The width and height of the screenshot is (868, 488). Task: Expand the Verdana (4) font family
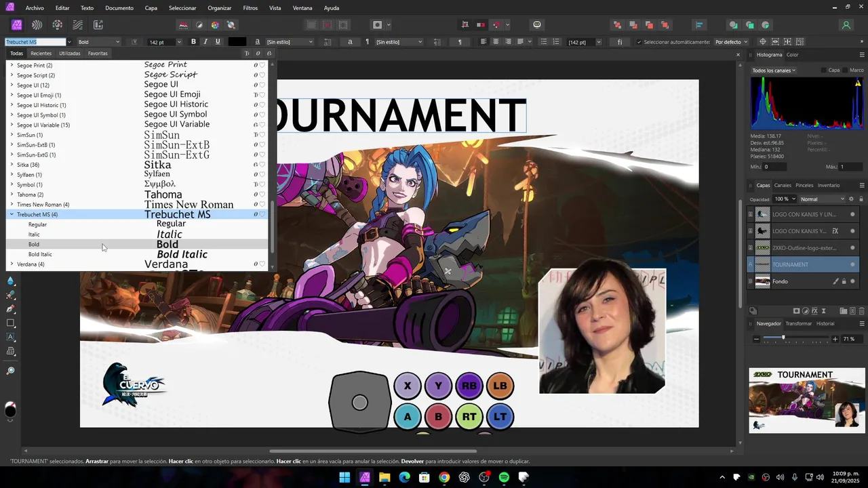[12, 264]
